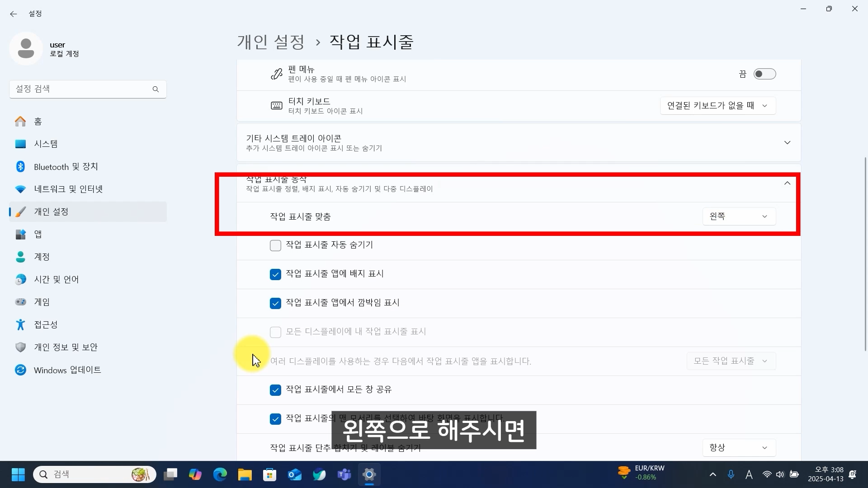The width and height of the screenshot is (868, 488).
Task: Open Microsoft Edge from taskbar
Action: click(x=220, y=474)
